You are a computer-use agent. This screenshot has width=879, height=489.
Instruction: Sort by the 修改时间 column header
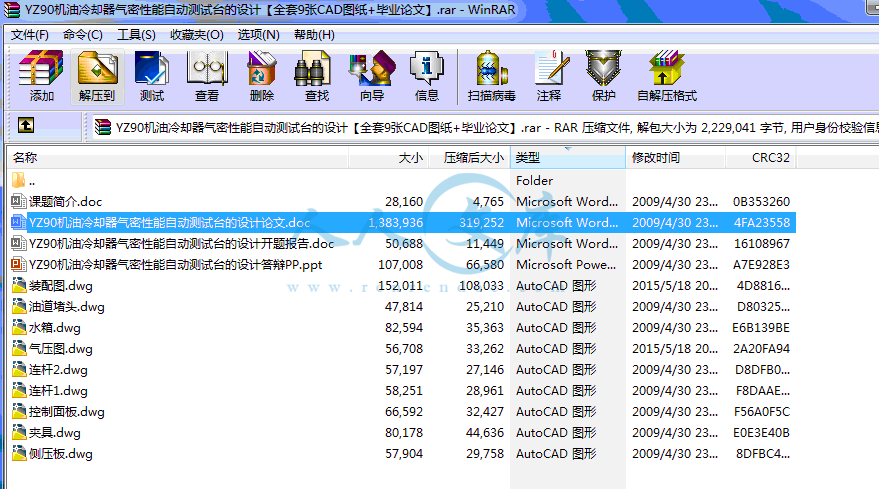(x=676, y=158)
